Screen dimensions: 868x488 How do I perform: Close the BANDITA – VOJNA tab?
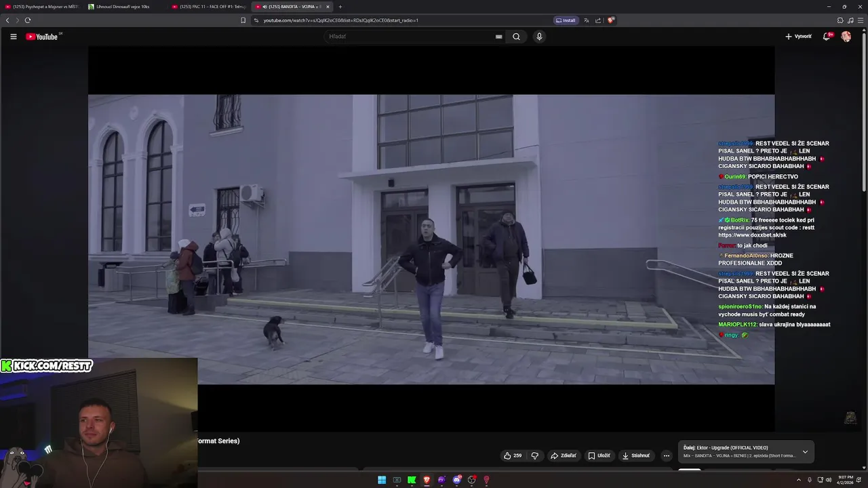pyautogui.click(x=328, y=7)
